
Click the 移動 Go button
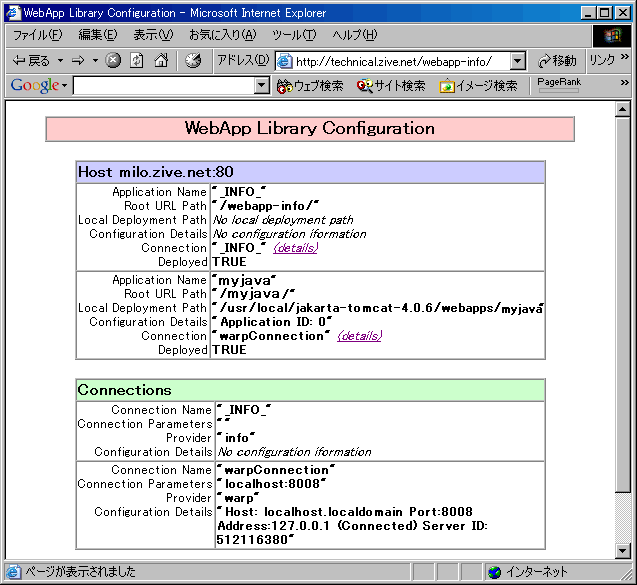pos(557,61)
